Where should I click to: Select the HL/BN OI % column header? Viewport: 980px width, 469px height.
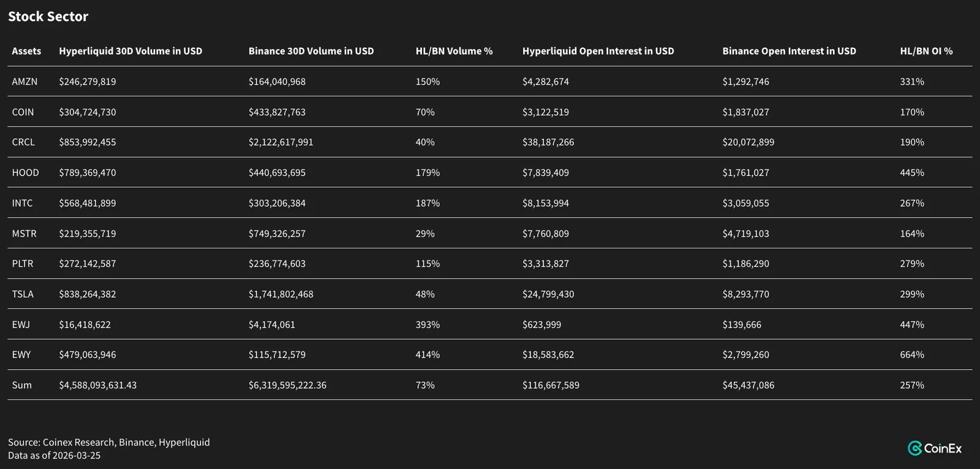(926, 51)
